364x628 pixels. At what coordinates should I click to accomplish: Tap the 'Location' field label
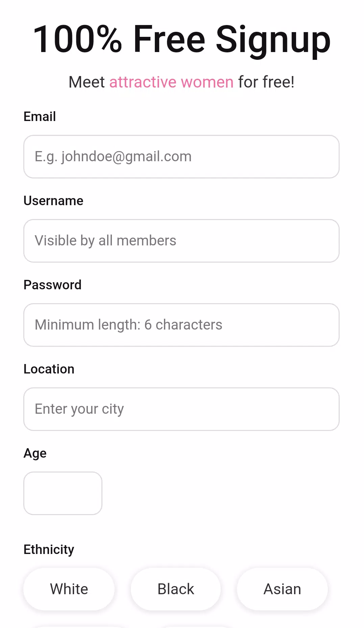[x=49, y=369]
